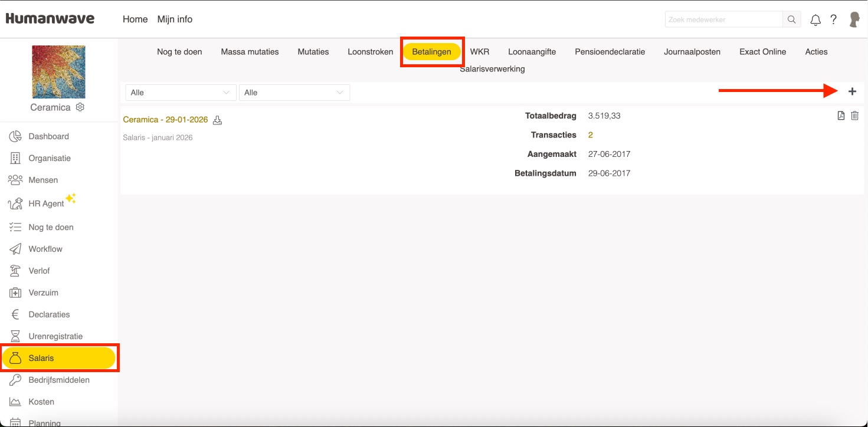Click the Salaris money bag icon
Screen dimensions: 868x427
pos(15,358)
